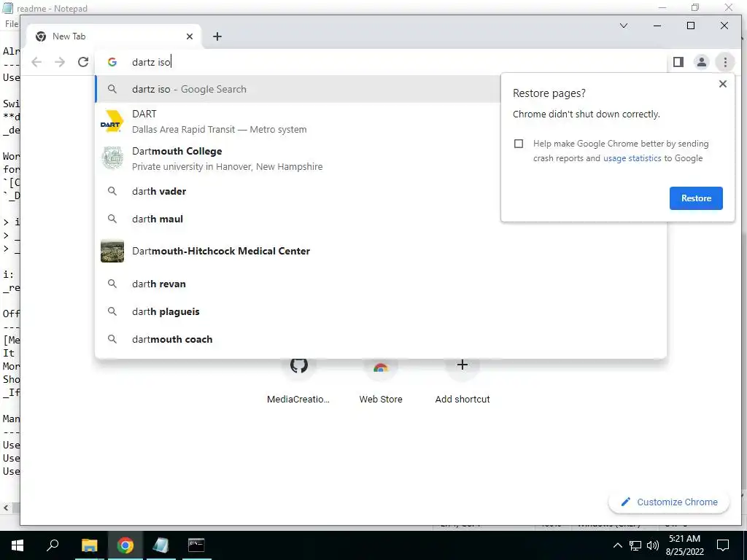The width and height of the screenshot is (747, 560).
Task: Open the Windows Start menu
Action: [x=18, y=545]
